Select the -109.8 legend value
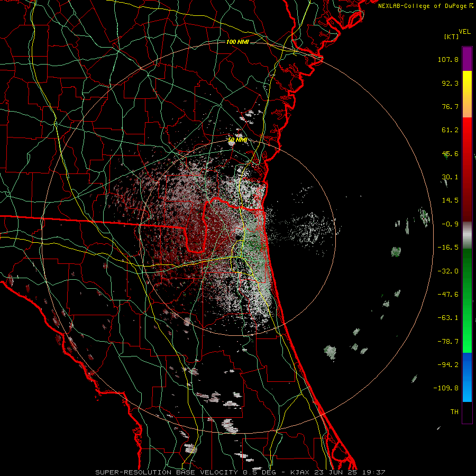 (446, 388)
